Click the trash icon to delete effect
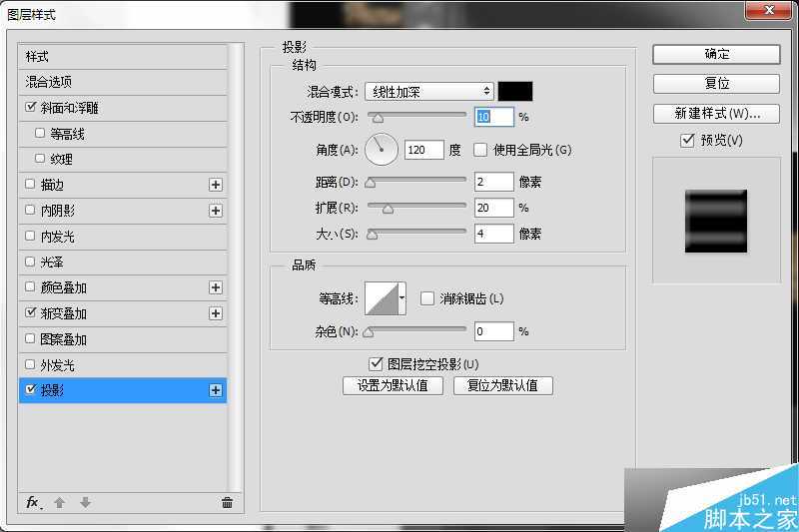 pos(227,503)
